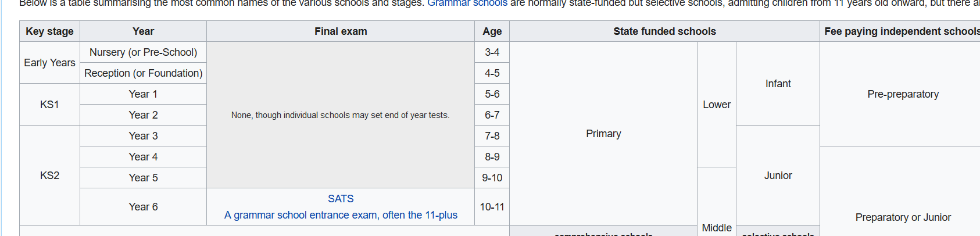
Task: Select the Primary cell
Action: click(x=603, y=134)
